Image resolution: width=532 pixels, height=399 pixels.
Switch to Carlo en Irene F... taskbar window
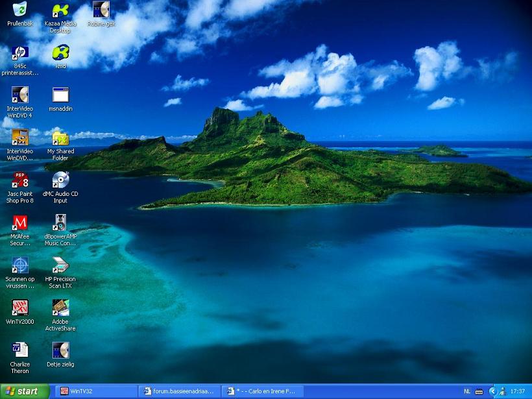click(x=263, y=391)
